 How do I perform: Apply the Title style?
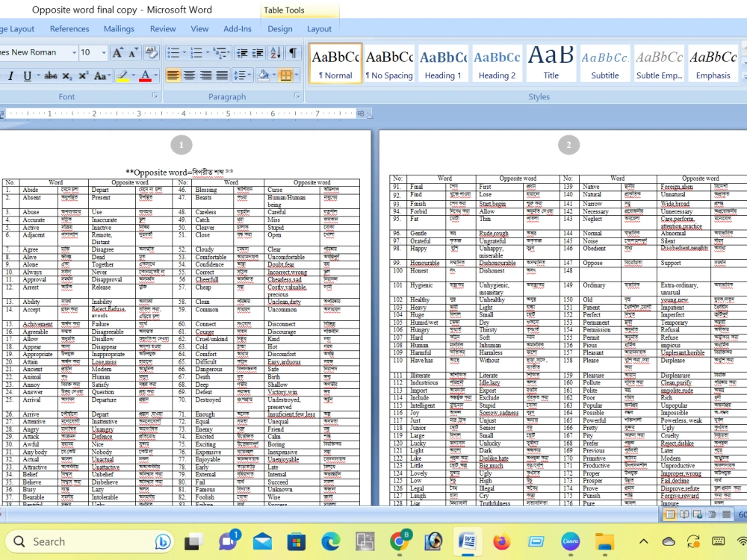pos(551,63)
